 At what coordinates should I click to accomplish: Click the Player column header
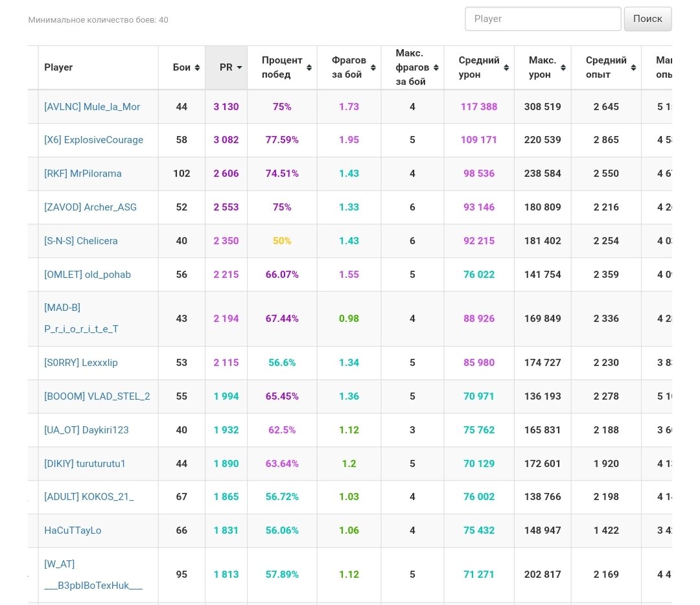(58, 67)
